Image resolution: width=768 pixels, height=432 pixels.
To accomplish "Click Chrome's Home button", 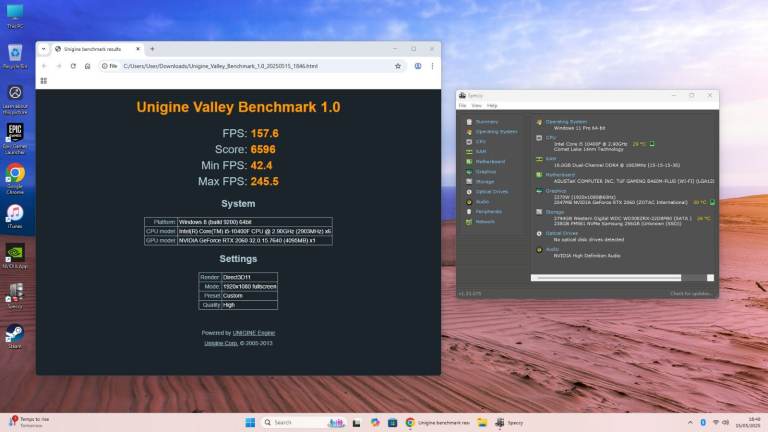I will click(x=88, y=66).
